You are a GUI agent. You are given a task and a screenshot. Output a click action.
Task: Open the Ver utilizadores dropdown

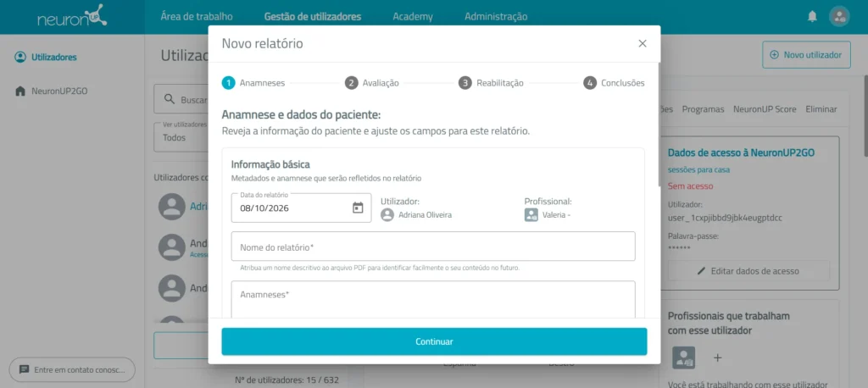[x=181, y=136]
